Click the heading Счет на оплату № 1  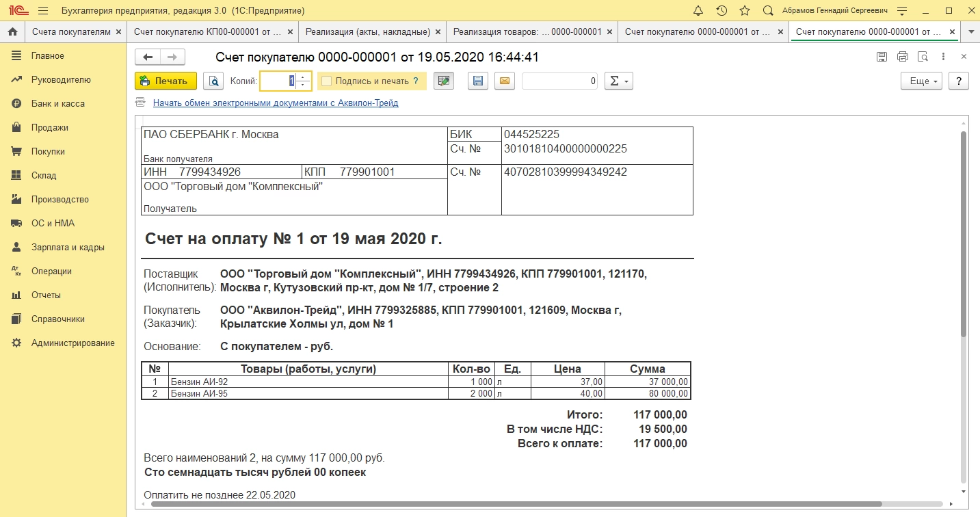(293, 239)
